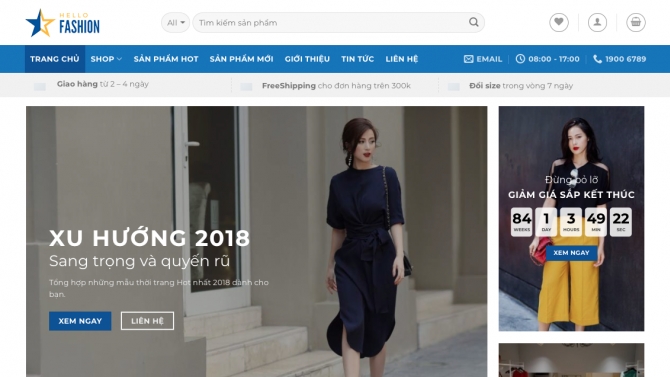
Task: Open the user account icon
Action: 597,22
